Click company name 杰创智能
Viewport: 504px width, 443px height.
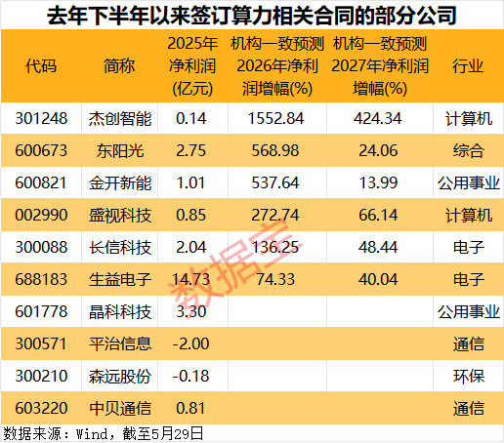(120, 118)
